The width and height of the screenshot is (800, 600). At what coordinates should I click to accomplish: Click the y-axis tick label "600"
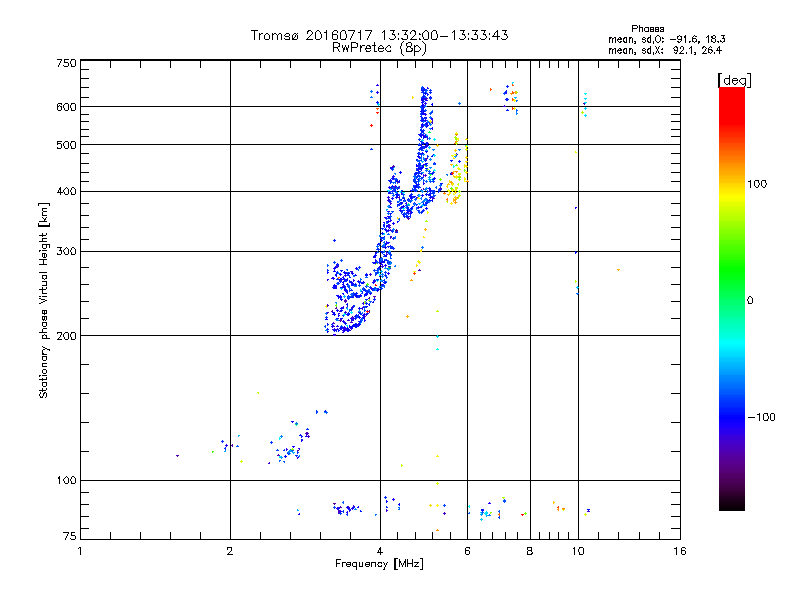point(66,107)
